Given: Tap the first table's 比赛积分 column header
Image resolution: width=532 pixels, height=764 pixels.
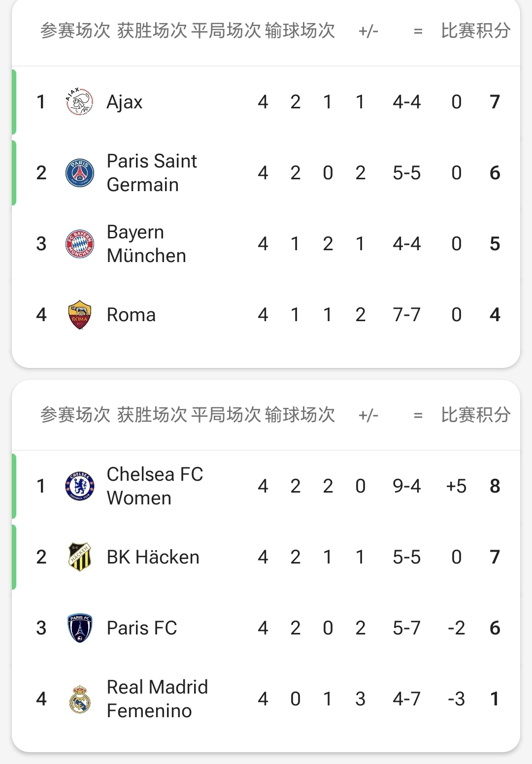Looking at the screenshot, I should tap(475, 31).
